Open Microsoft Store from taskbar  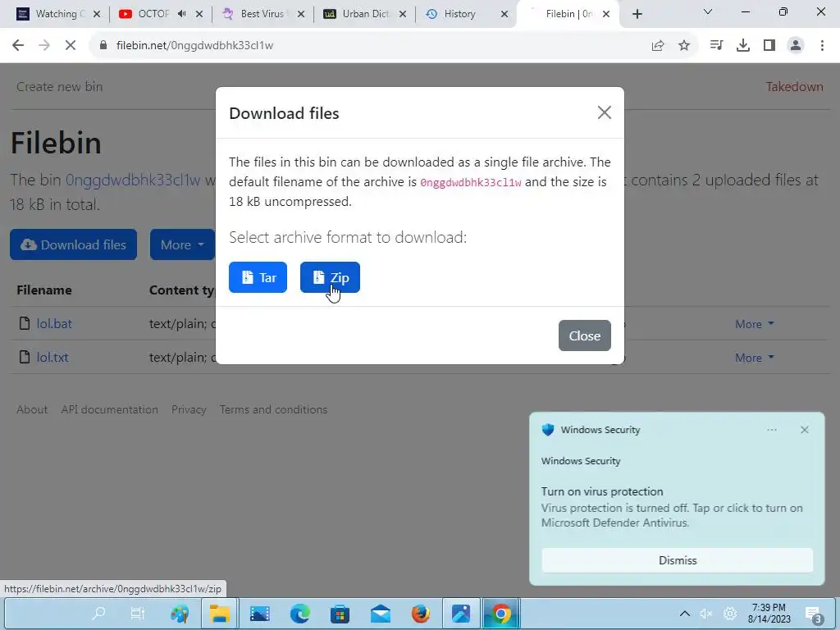click(x=340, y=614)
